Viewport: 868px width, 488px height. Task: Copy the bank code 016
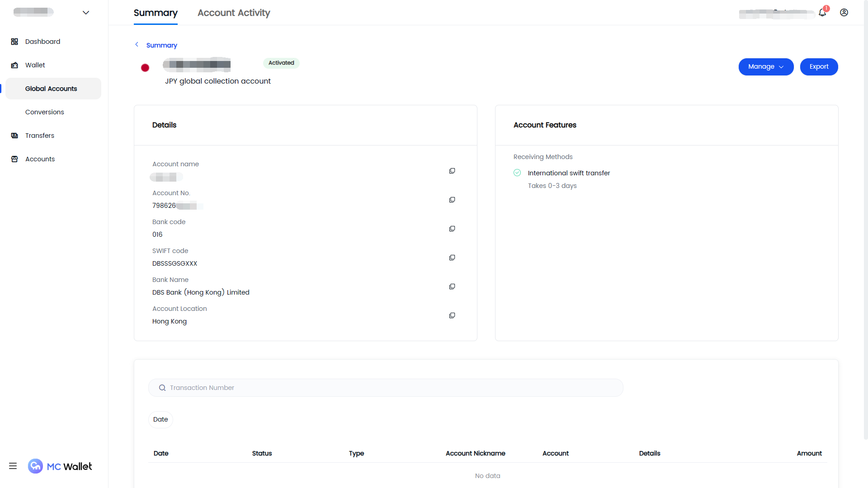click(452, 229)
